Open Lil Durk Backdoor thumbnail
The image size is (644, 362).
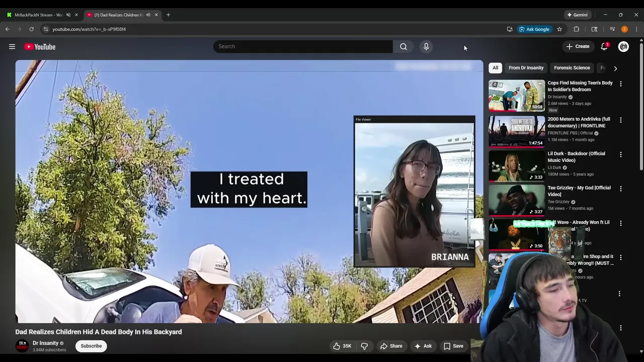(x=517, y=166)
